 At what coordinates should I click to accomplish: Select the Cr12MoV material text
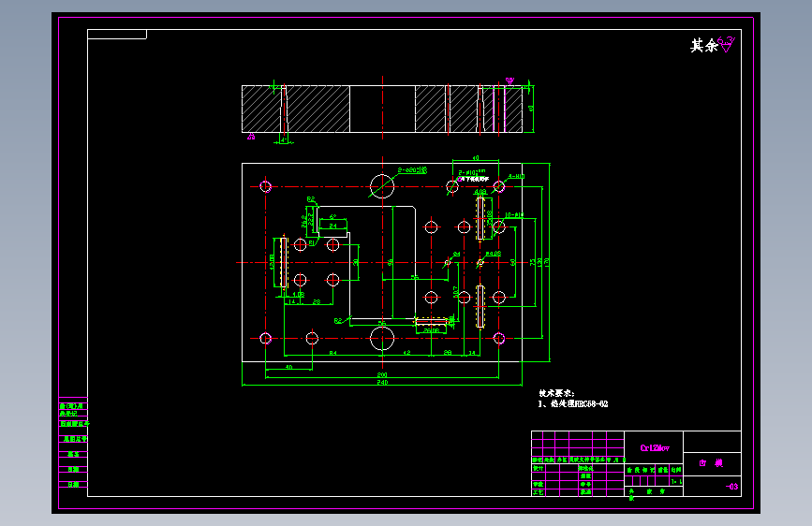pos(655,447)
